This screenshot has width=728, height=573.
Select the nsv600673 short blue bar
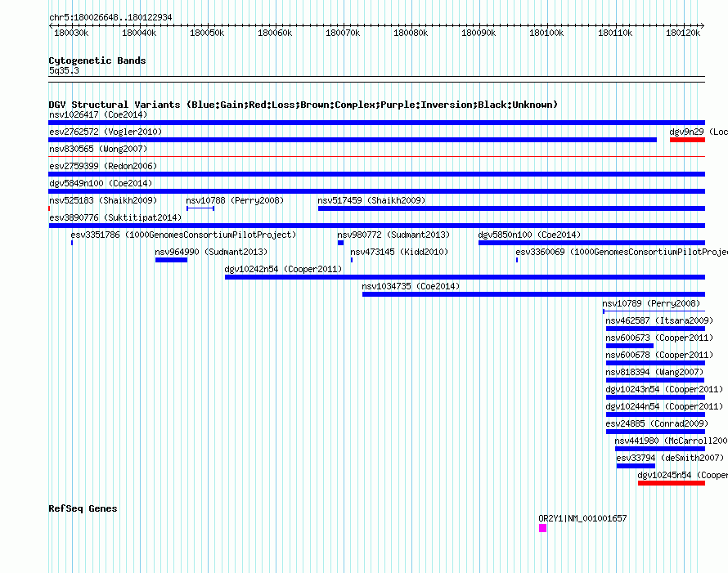pyautogui.click(x=630, y=346)
